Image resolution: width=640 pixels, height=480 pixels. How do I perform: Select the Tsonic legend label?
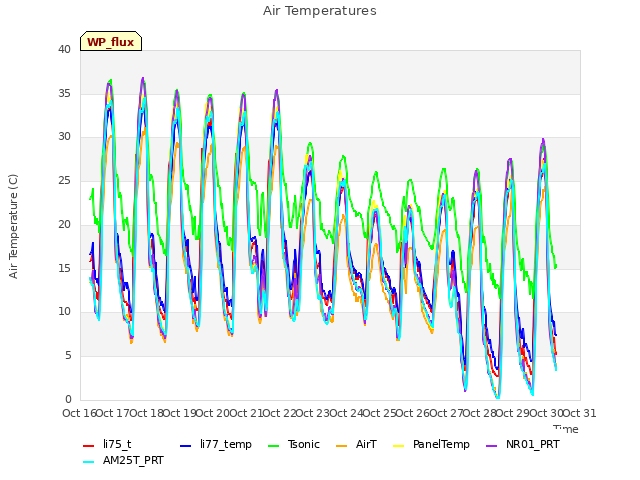click(304, 444)
